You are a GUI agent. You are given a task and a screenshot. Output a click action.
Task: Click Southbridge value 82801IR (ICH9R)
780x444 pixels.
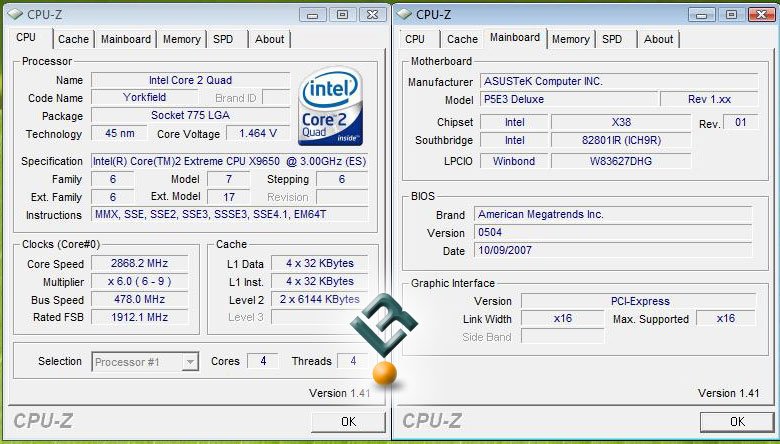621,140
